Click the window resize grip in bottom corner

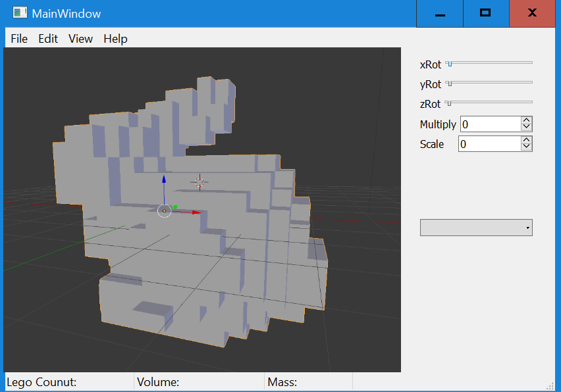pos(550,386)
